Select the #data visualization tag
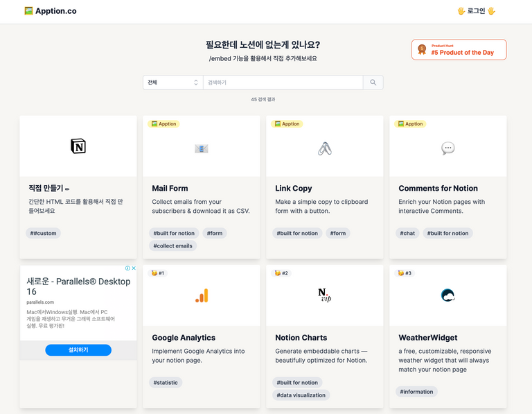 click(x=301, y=395)
